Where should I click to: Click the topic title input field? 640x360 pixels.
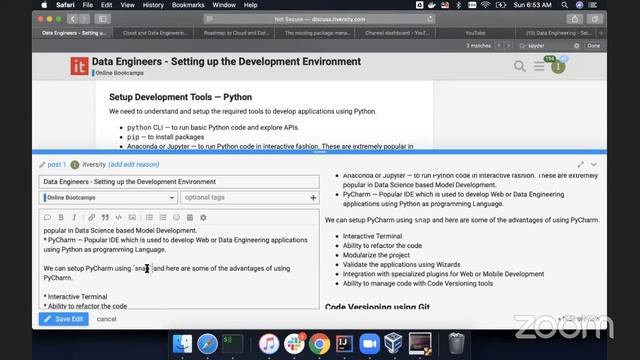click(x=179, y=182)
